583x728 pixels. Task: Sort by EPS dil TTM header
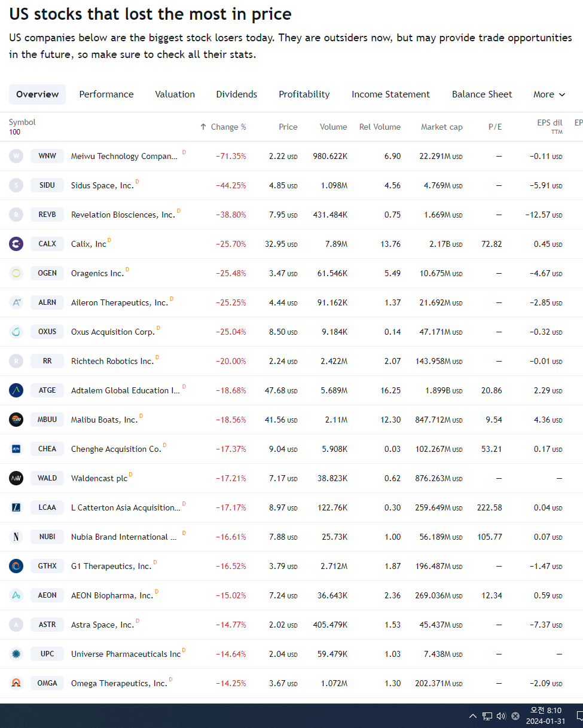(550, 126)
